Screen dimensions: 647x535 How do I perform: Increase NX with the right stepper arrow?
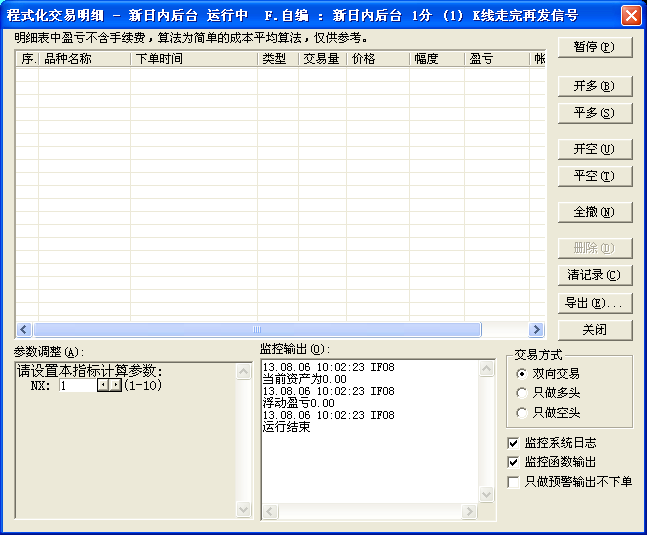pyautogui.click(x=116, y=385)
